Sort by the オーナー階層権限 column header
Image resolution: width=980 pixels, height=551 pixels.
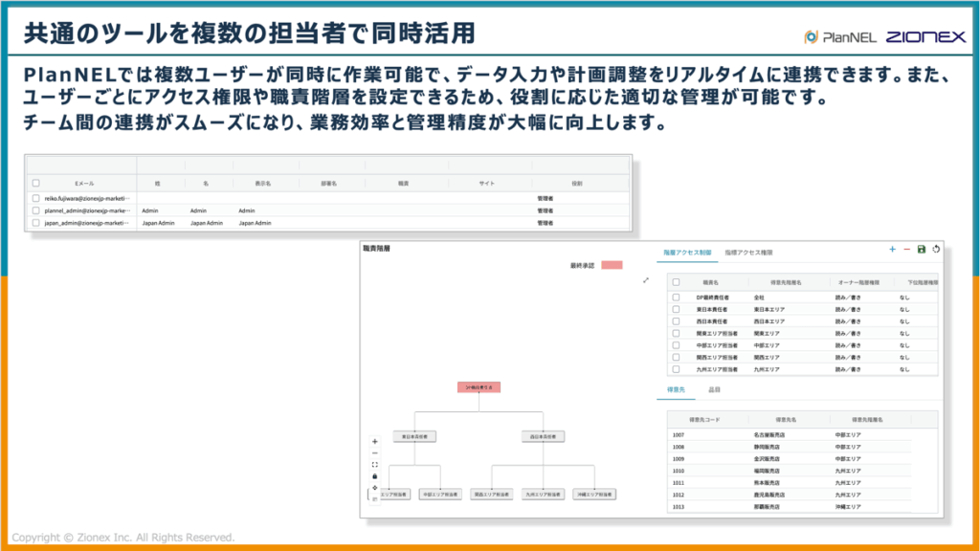858,282
